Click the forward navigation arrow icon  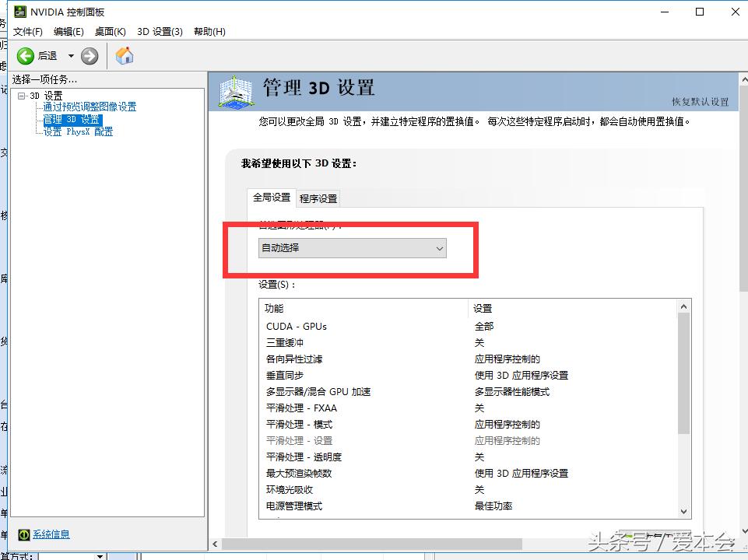pyautogui.click(x=90, y=55)
